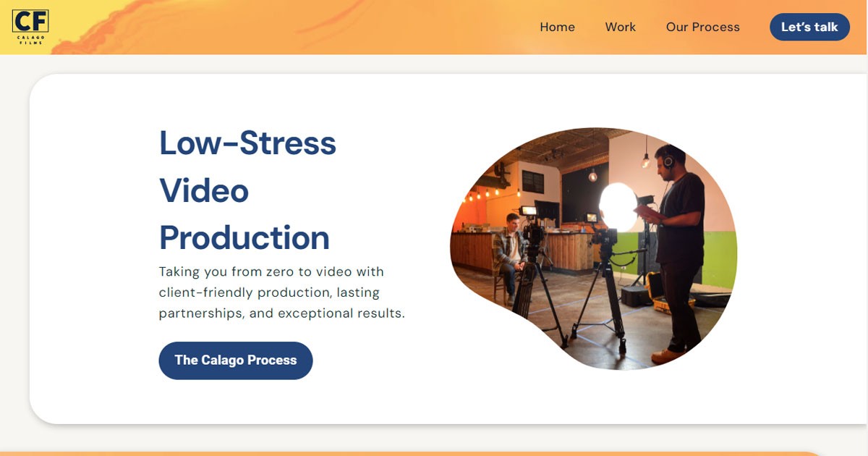This screenshot has height=456, width=868.
Task: Click the 'Taking you from zero to video' paragraph
Action: [282, 292]
